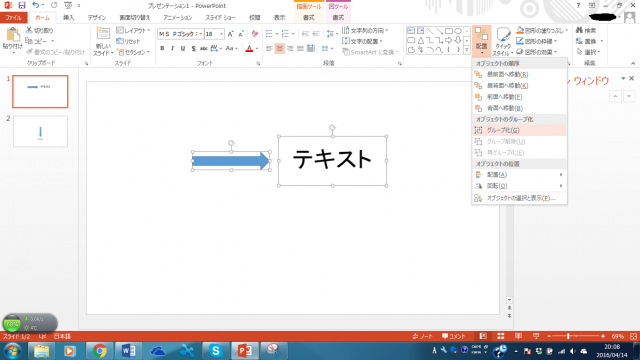
Task: Open the Layout (レイアウト) dropdown
Action: [x=133, y=30]
